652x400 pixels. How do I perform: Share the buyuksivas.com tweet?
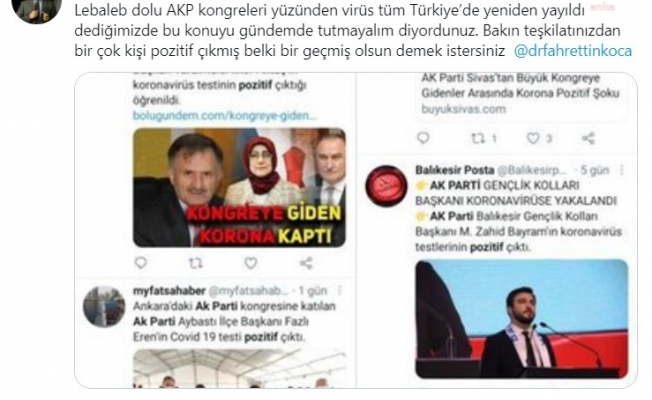point(588,138)
